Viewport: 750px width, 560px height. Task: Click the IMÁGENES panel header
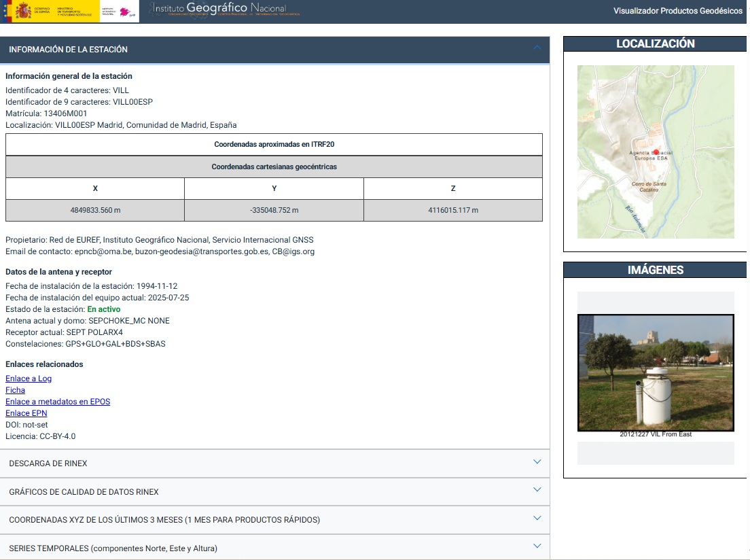tap(655, 270)
